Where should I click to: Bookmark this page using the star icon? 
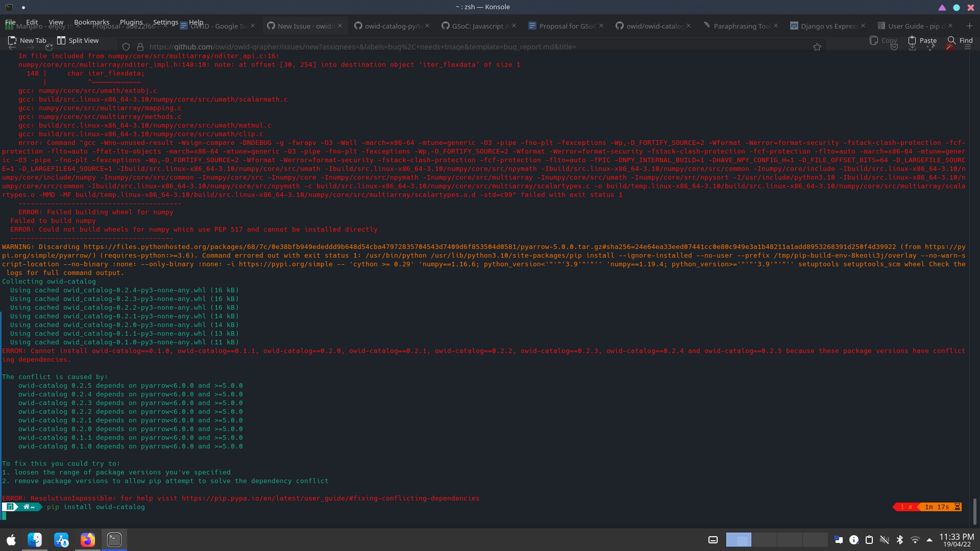click(x=817, y=46)
